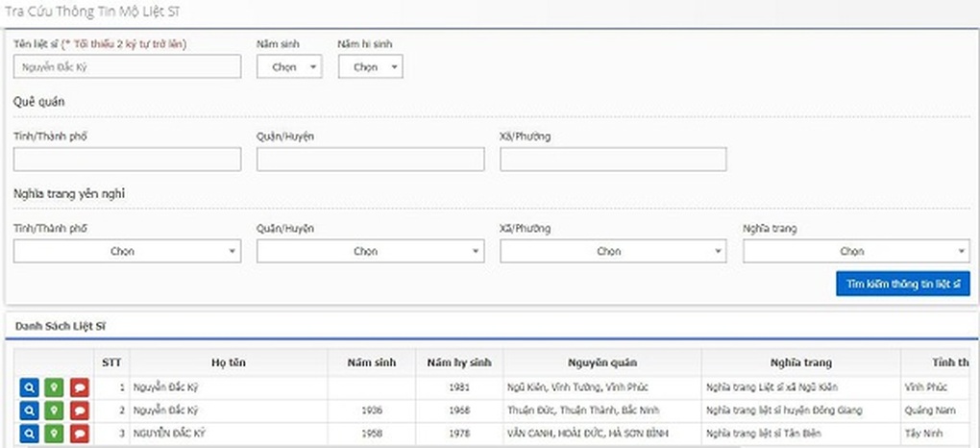Open the Năm hi sinh dropdown
This screenshot has width=980, height=448.
point(371,67)
